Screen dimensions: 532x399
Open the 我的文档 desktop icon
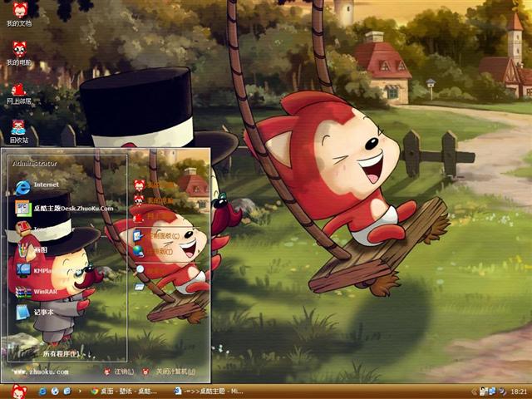[20, 14]
